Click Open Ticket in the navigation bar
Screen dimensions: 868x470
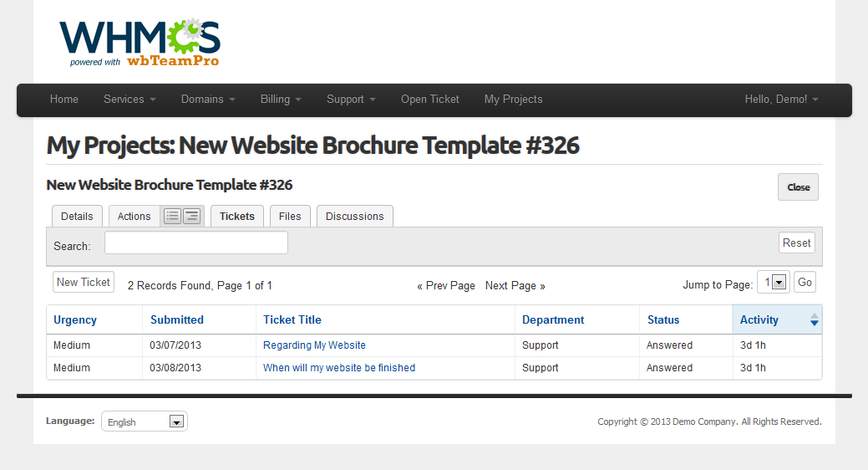pyautogui.click(x=429, y=100)
